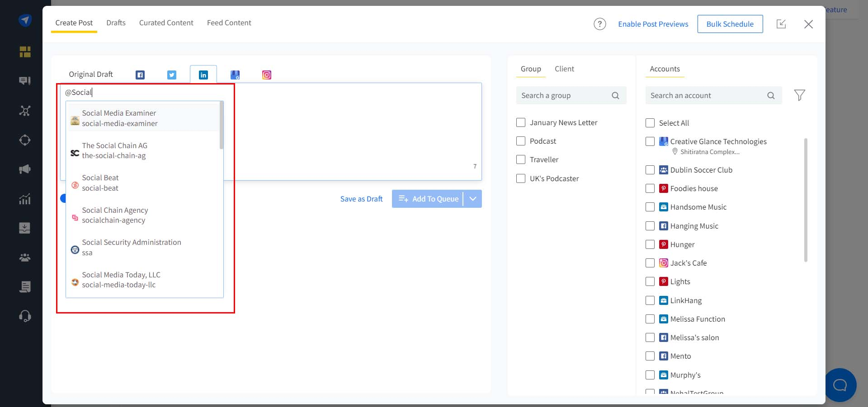Open the dashboard grid icon in sidebar
The height and width of the screenshot is (407, 868).
tap(25, 52)
